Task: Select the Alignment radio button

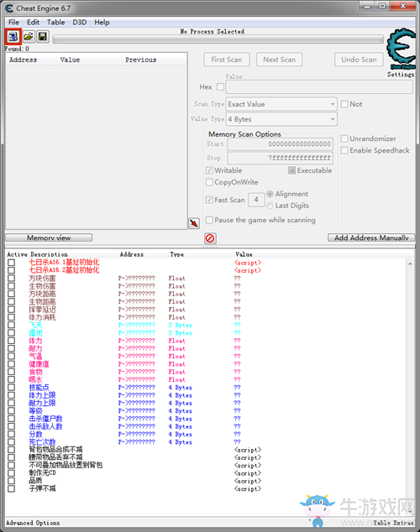Action: 270,194
